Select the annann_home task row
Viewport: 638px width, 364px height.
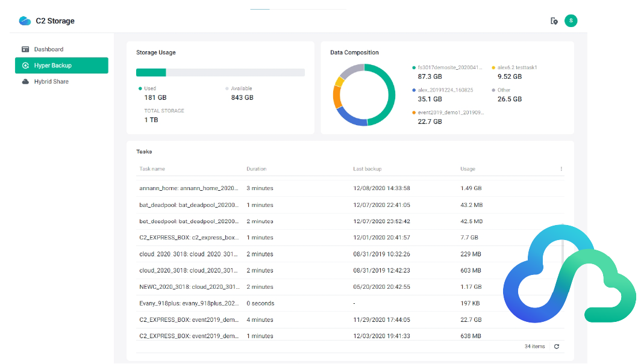(351, 188)
